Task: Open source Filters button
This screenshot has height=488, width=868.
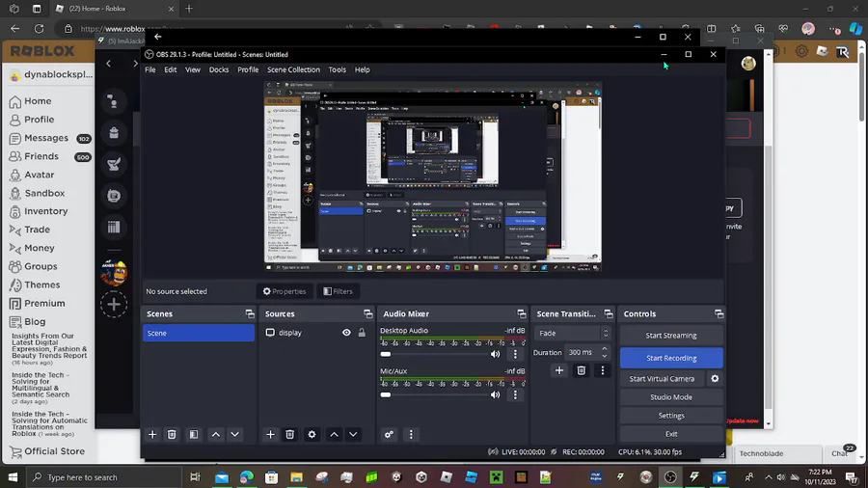Action: 338,291
